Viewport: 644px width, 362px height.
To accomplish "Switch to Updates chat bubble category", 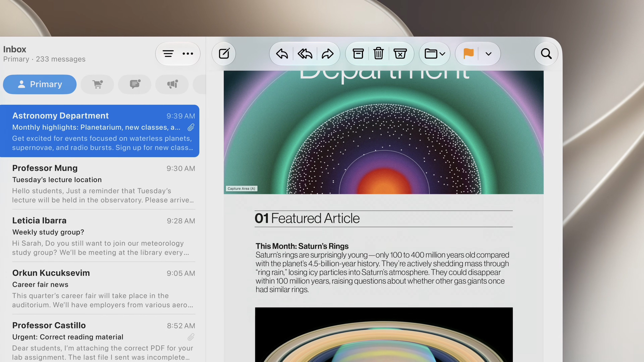I will pyautogui.click(x=135, y=84).
